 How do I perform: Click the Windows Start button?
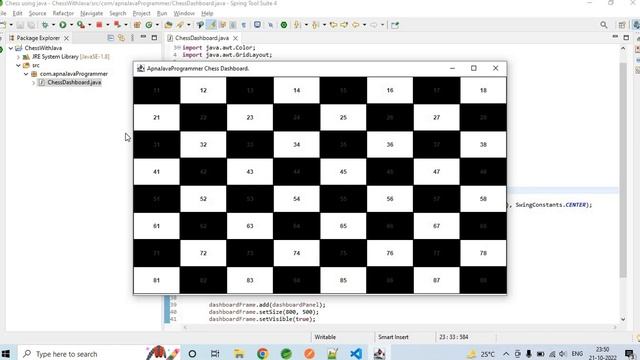click(x=6, y=353)
